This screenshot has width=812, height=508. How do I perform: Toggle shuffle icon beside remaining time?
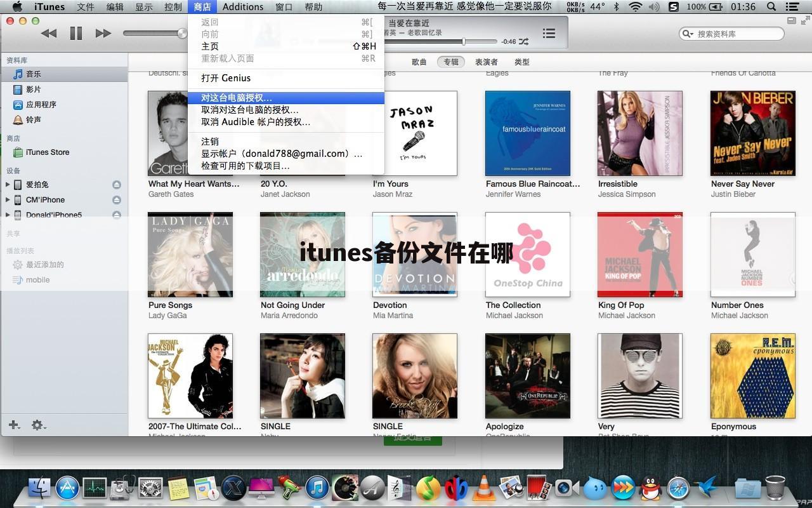point(524,42)
